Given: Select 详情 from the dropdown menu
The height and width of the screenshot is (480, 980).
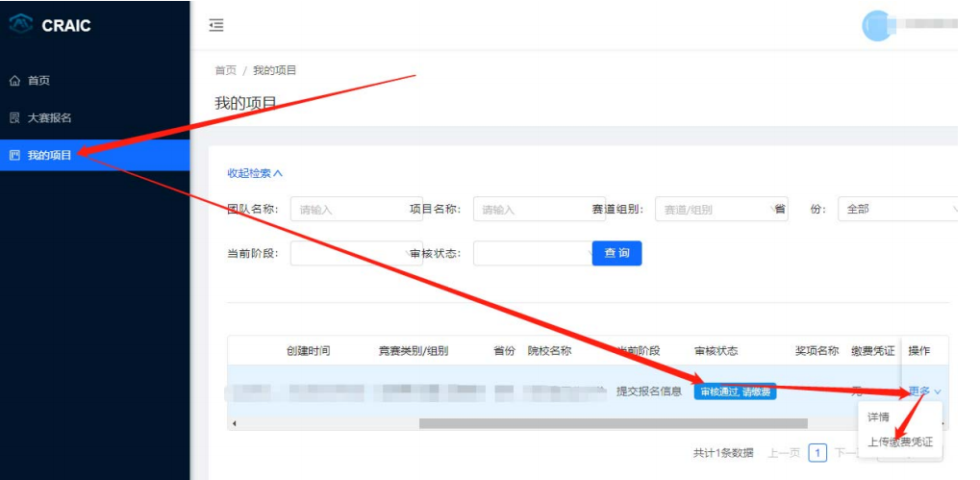Looking at the screenshot, I should [x=879, y=417].
